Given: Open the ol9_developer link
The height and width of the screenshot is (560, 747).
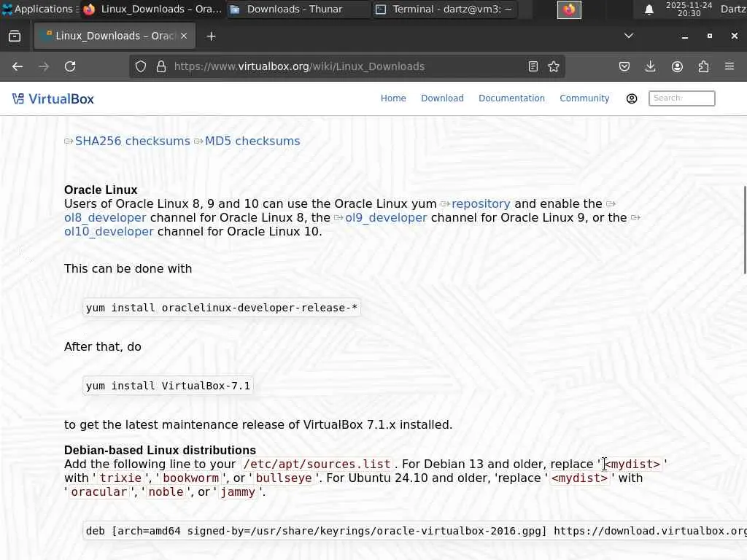Looking at the screenshot, I should (x=386, y=217).
